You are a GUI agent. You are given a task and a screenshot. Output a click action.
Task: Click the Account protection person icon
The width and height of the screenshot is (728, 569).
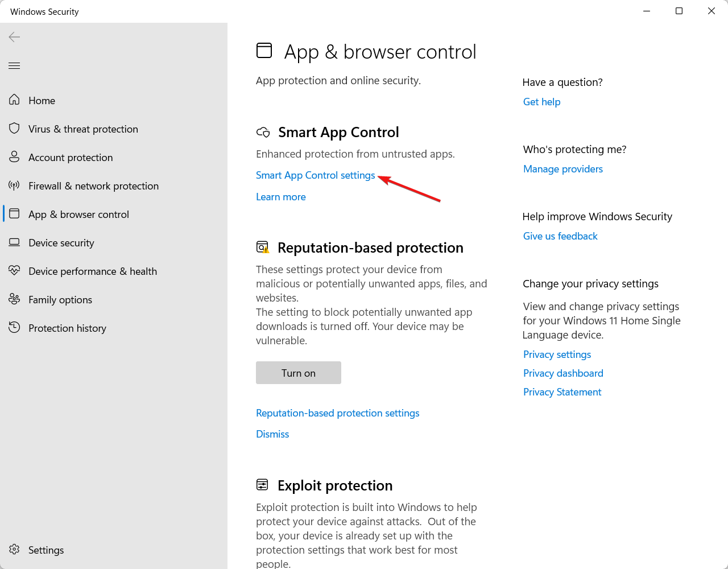click(x=14, y=157)
